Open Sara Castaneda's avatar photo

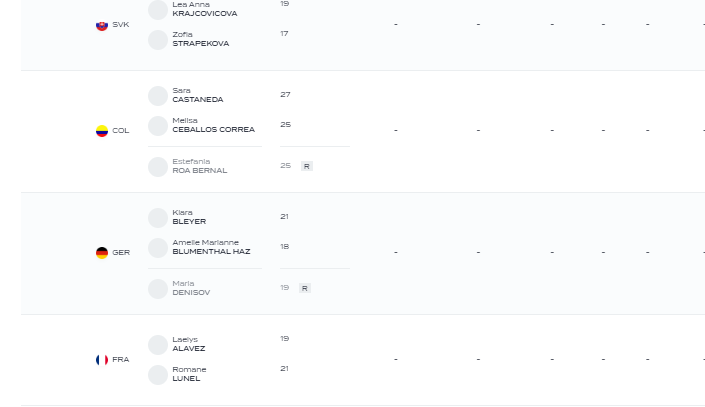[158, 96]
